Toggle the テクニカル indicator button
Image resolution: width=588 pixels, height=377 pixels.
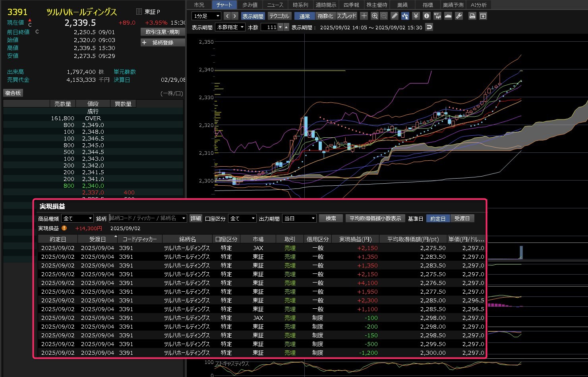(279, 16)
